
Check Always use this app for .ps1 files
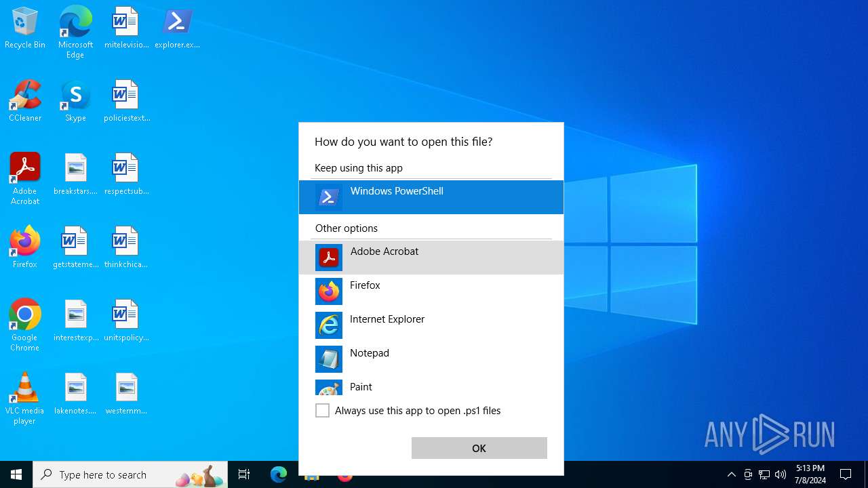point(323,411)
